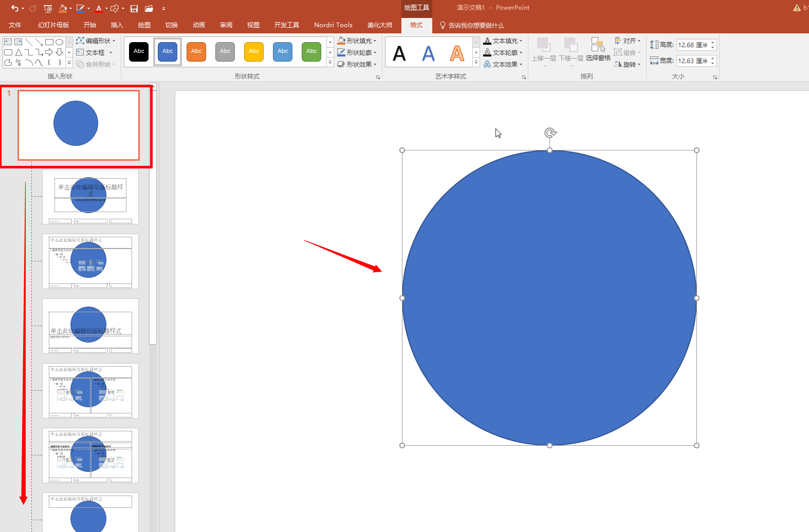The width and height of the screenshot is (809, 532).
Task: Switch to 幻灯片母版 (Slide Master) tab
Action: [53, 25]
